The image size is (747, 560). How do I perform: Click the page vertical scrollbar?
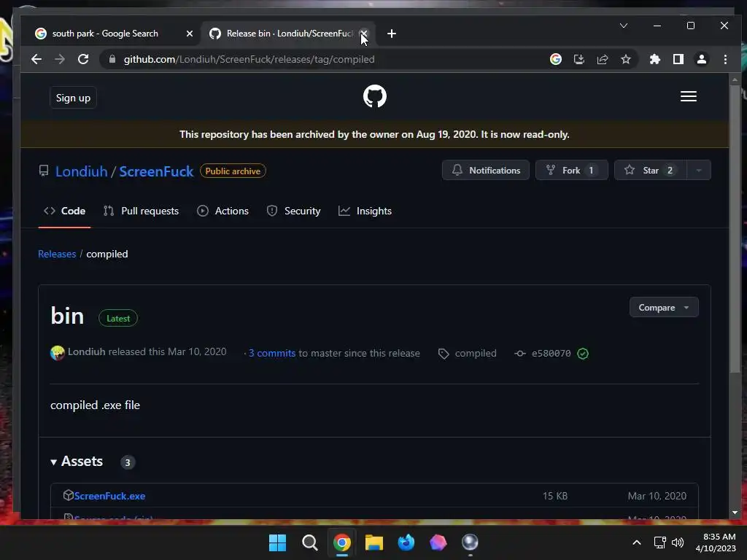(735, 228)
